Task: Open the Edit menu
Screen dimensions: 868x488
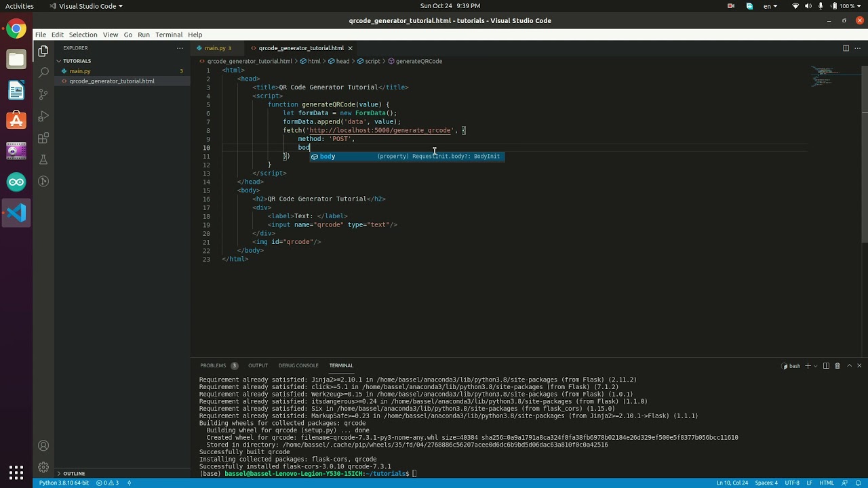Action: [x=57, y=35]
